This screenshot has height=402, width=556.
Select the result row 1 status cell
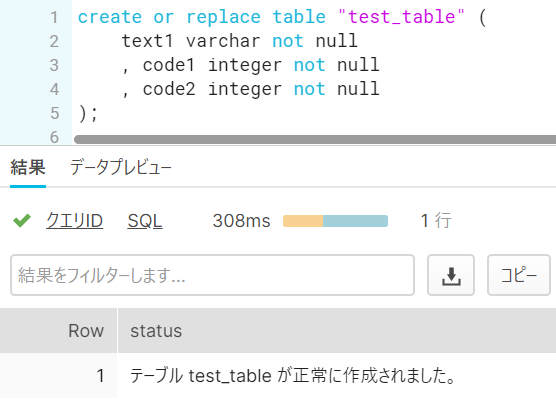337,376
